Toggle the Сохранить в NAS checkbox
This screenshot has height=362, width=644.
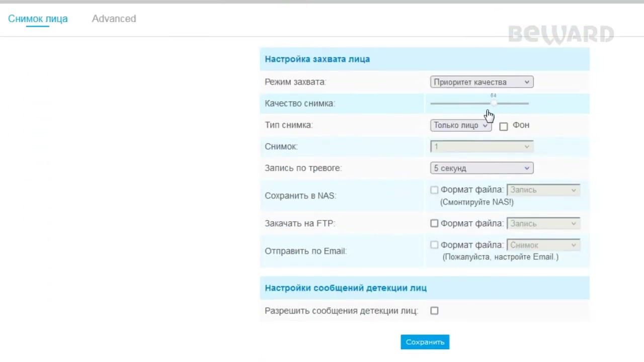coord(434,190)
